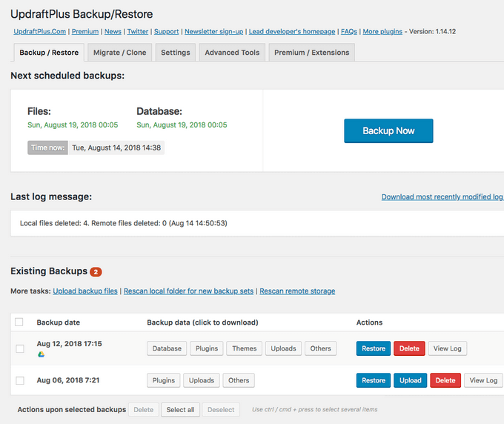Open the Download most recently modified log link
Image resolution: width=504 pixels, height=424 pixels.
(x=442, y=197)
